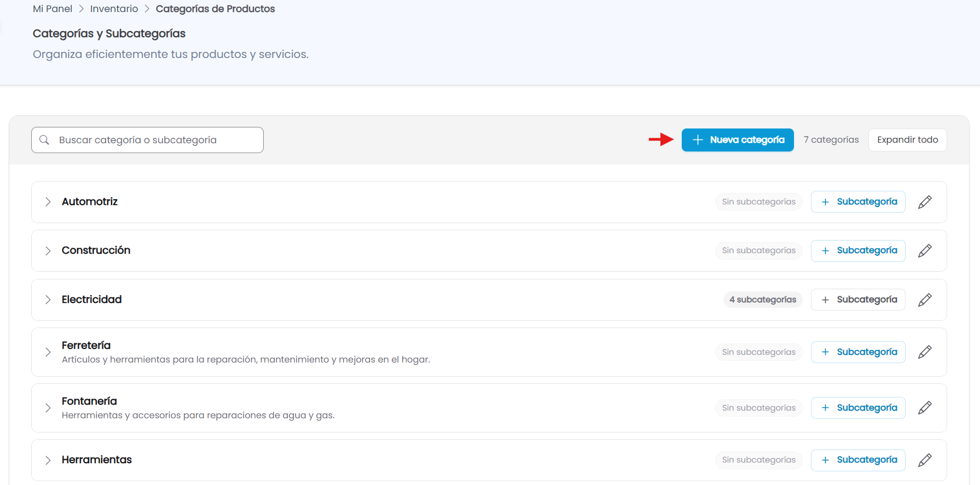Click the 'Categorías y Subcategorías' page heading
The image size is (980, 485).
109,33
